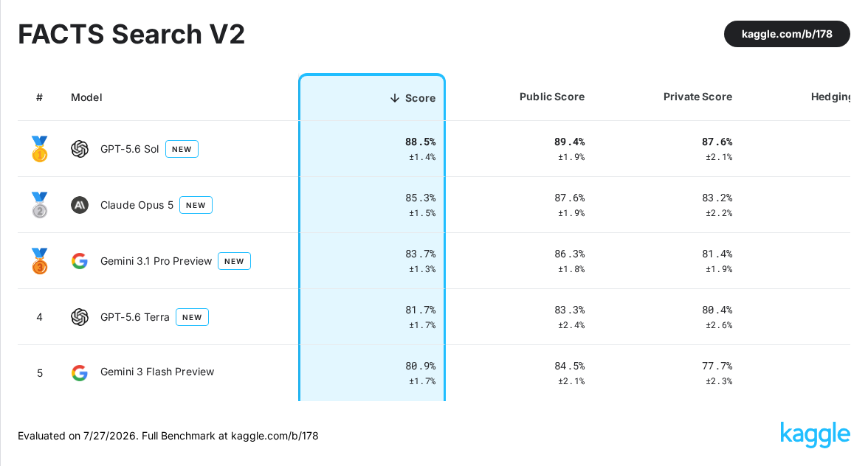Screen dimensions: 868x466
Task: Open the Claude Opus 5 model name
Action: pyautogui.click(x=137, y=205)
